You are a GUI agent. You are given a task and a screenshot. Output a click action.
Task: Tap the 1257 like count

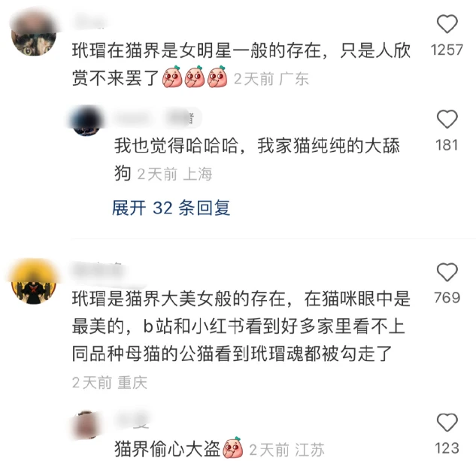(447, 50)
